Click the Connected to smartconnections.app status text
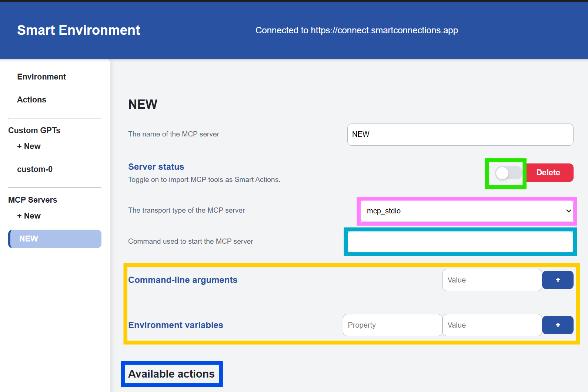 pyautogui.click(x=357, y=30)
